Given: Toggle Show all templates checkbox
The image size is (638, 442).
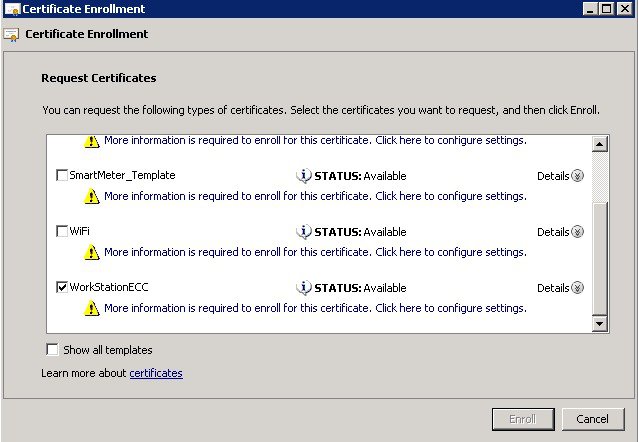Looking at the screenshot, I should click(52, 350).
